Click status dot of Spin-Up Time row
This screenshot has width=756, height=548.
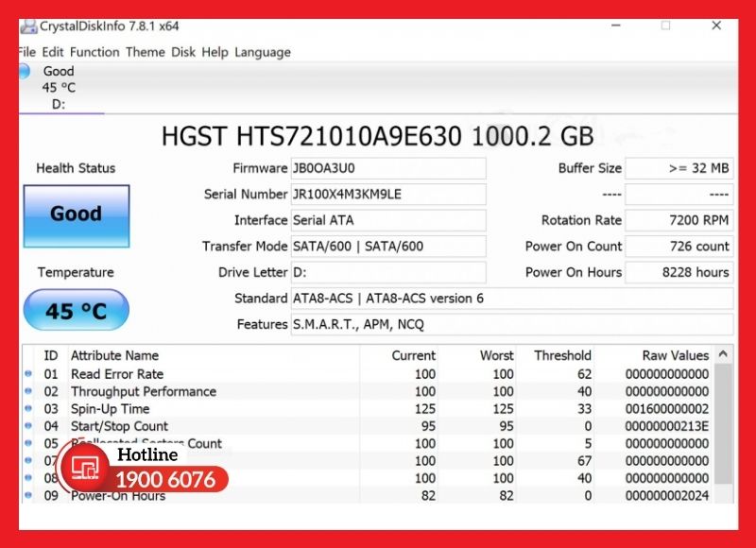pos(28,408)
